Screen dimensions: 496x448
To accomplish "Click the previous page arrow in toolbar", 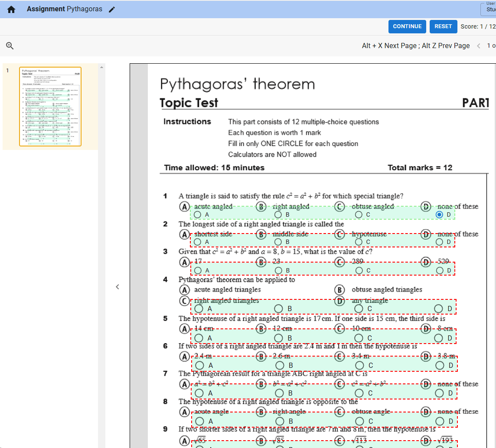I will pos(479,46).
